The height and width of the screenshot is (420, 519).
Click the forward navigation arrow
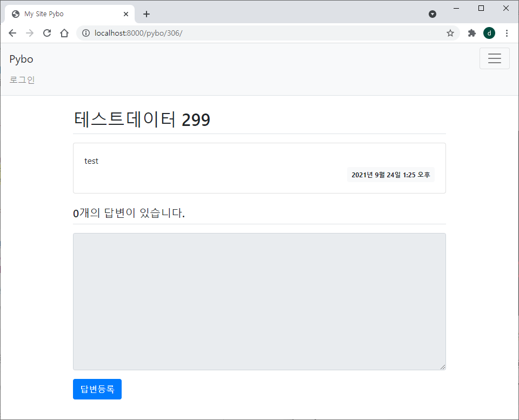pos(30,33)
